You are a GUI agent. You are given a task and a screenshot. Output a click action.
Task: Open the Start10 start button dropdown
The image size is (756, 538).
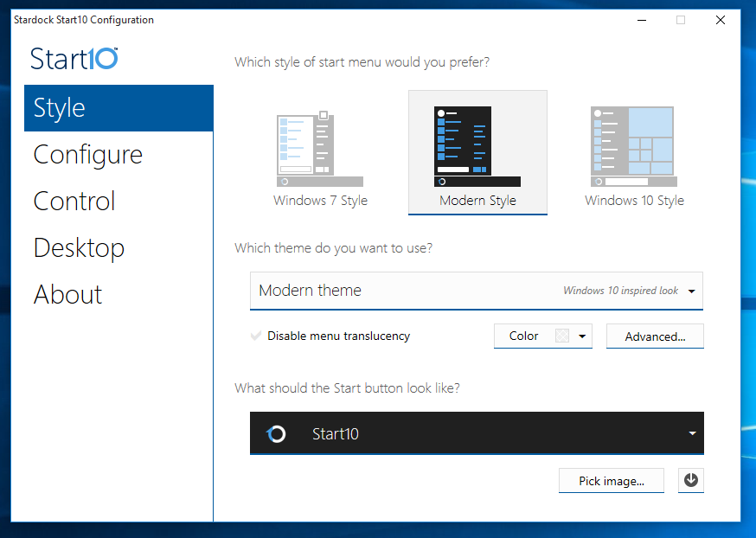tap(477, 432)
